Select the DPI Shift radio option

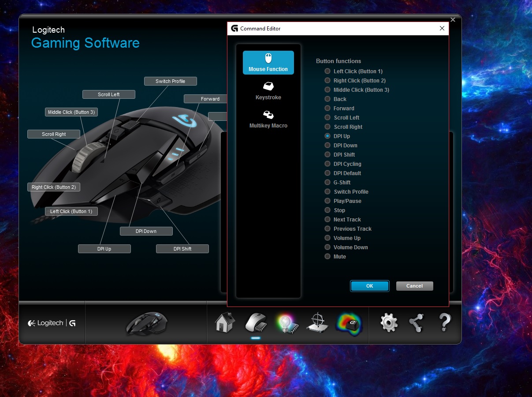pos(327,154)
